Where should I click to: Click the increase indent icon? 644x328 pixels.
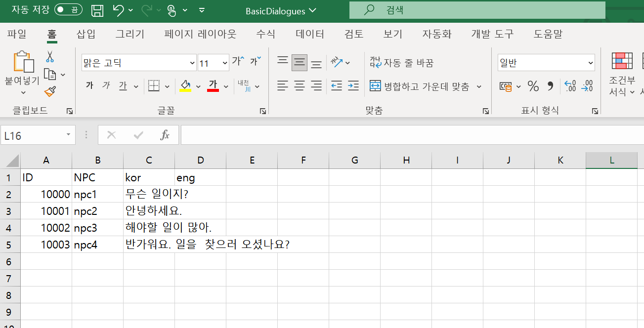click(x=353, y=86)
